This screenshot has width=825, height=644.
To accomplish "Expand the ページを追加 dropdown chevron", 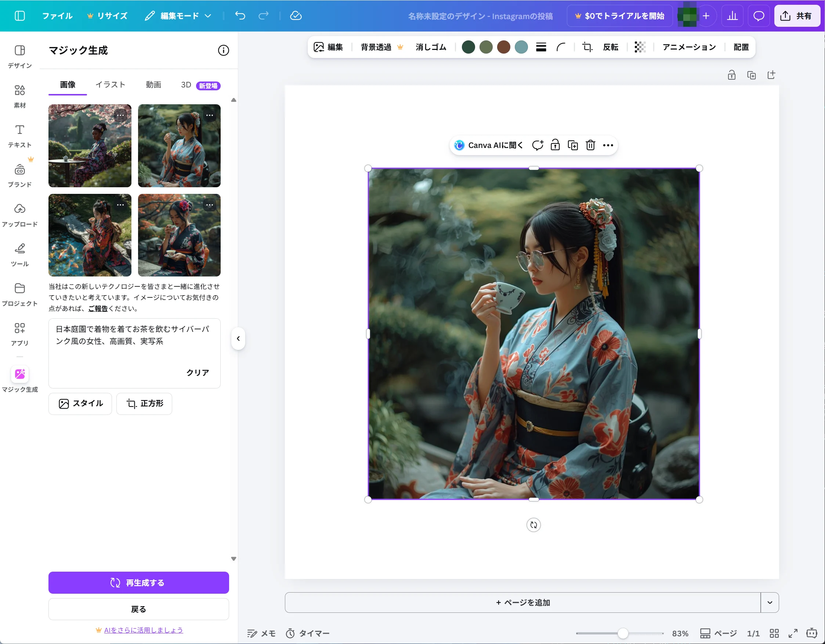I will pos(769,603).
